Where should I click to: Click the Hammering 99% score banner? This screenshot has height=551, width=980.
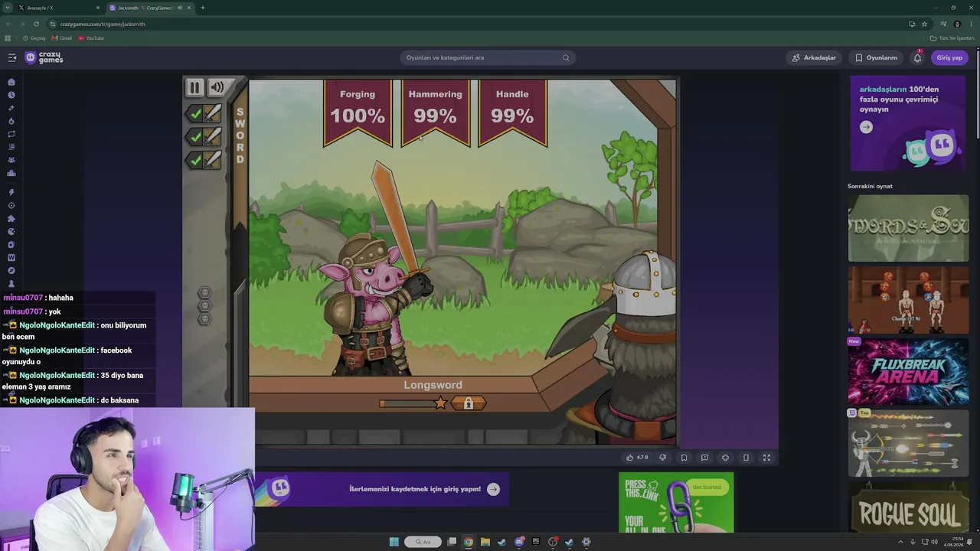tap(435, 112)
